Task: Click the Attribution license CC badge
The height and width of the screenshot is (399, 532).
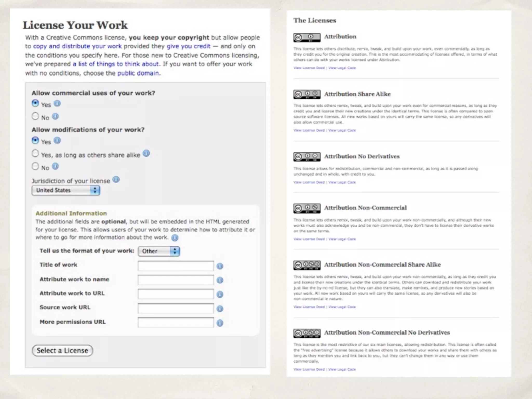Action: click(307, 38)
